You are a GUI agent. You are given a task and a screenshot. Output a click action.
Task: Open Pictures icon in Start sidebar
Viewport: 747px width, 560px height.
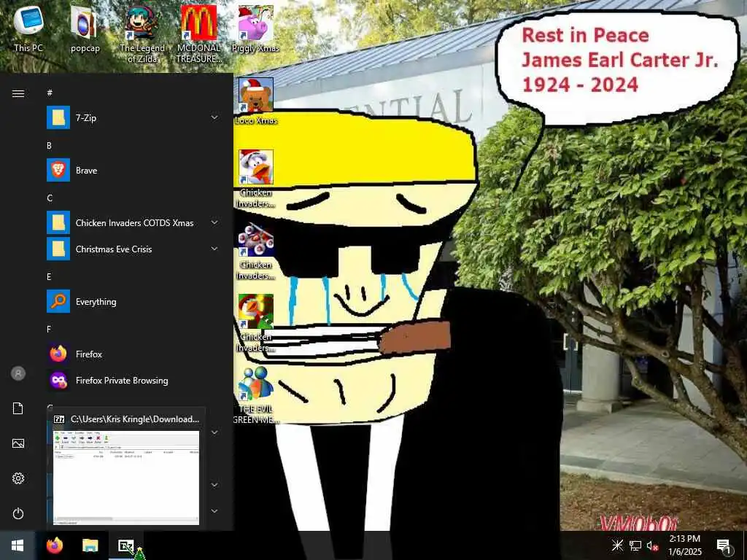click(x=18, y=443)
